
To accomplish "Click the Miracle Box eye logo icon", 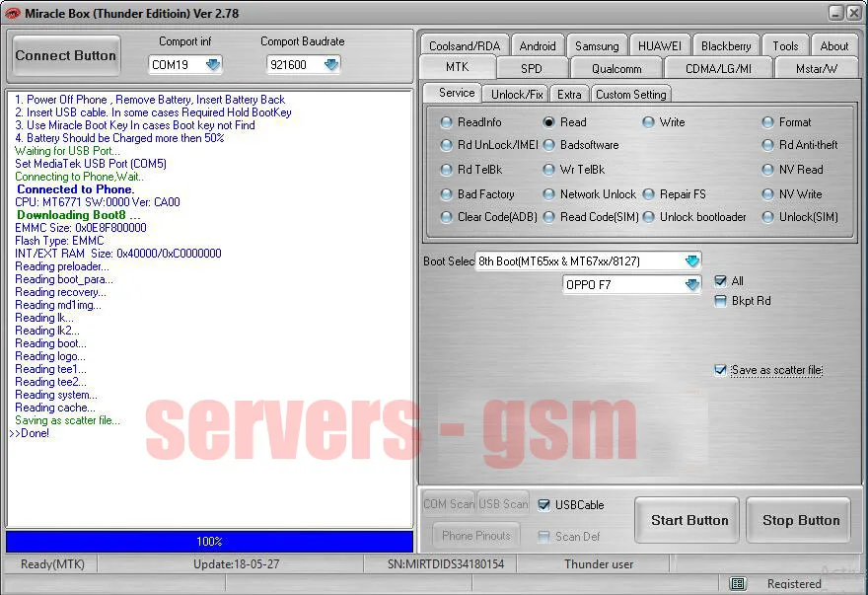I will pyautogui.click(x=12, y=13).
